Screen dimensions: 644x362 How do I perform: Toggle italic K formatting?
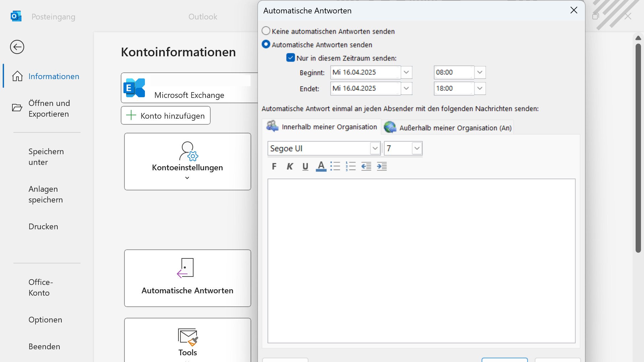290,166
